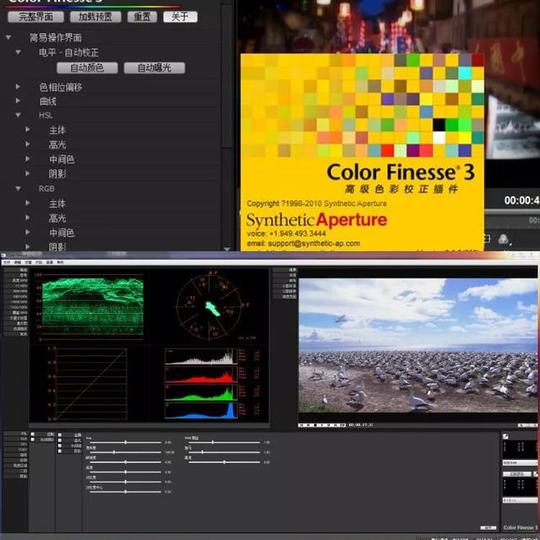Viewport: 540px width, 540px height.
Task: Adjust the 对比度中心 contrast center slider
Action: (x=126, y=492)
